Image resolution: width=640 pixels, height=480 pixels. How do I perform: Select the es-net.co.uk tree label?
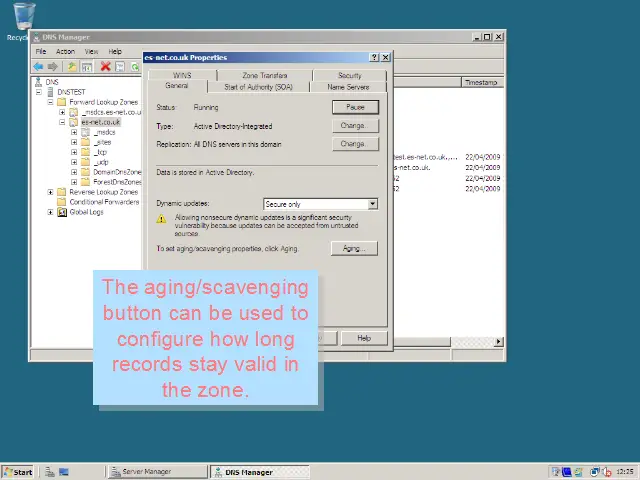point(100,122)
